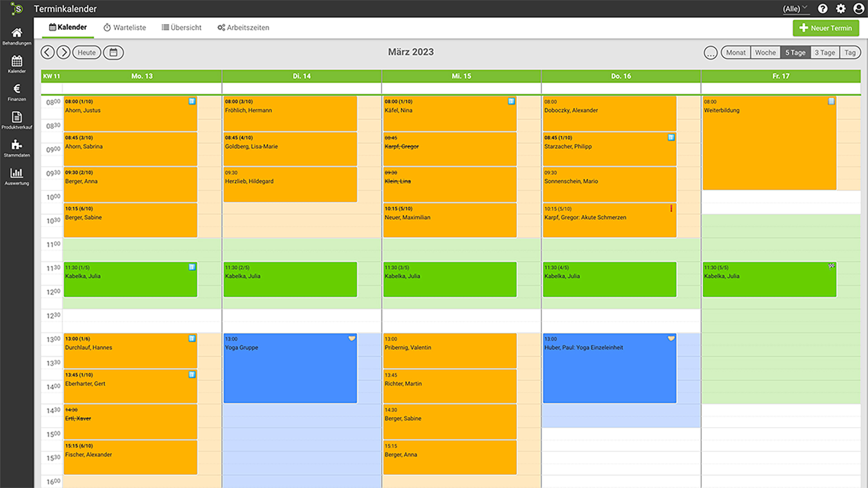
Task: Open date picker calendar icon
Action: click(x=113, y=52)
